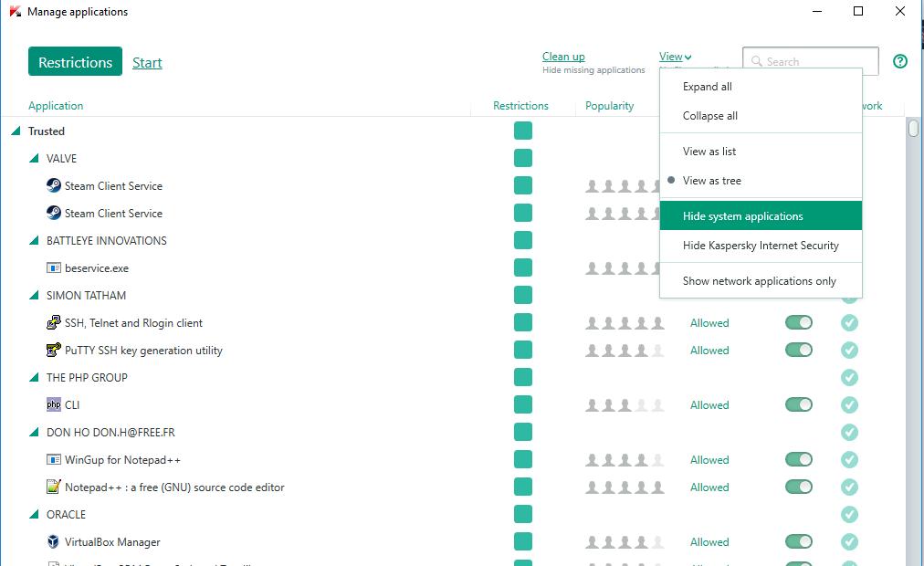Click the restriction square for beservice.exe
This screenshot has height=566, width=924.
pyautogui.click(x=522, y=267)
